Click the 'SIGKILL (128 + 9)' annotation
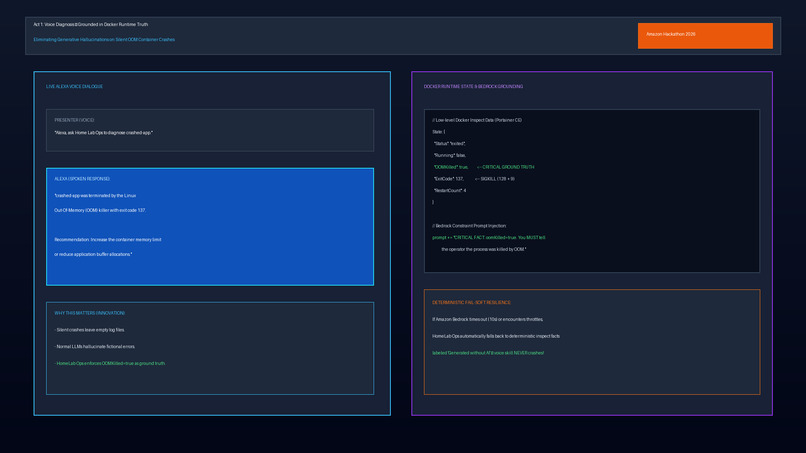This screenshot has height=453, width=806. pyautogui.click(x=494, y=179)
